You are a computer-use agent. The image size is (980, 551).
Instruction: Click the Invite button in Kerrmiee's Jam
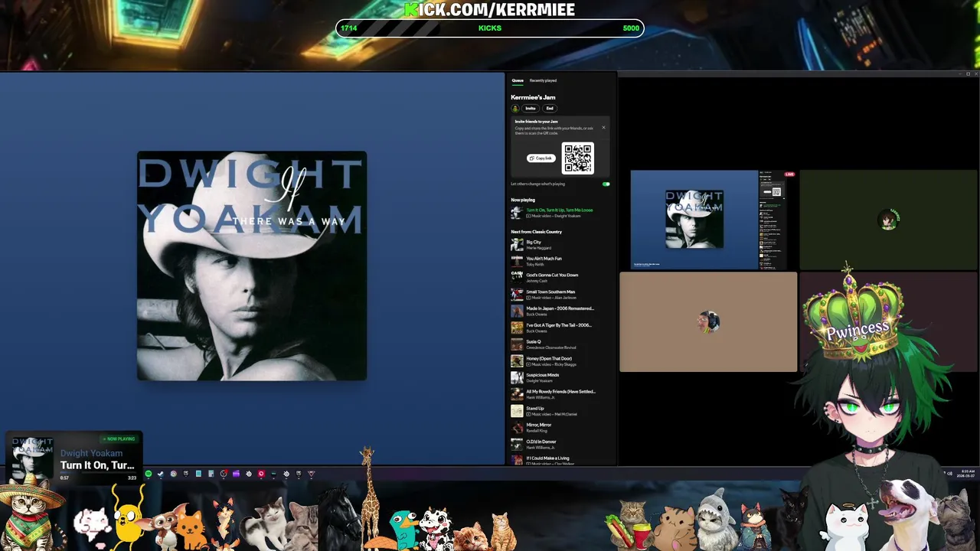531,108
